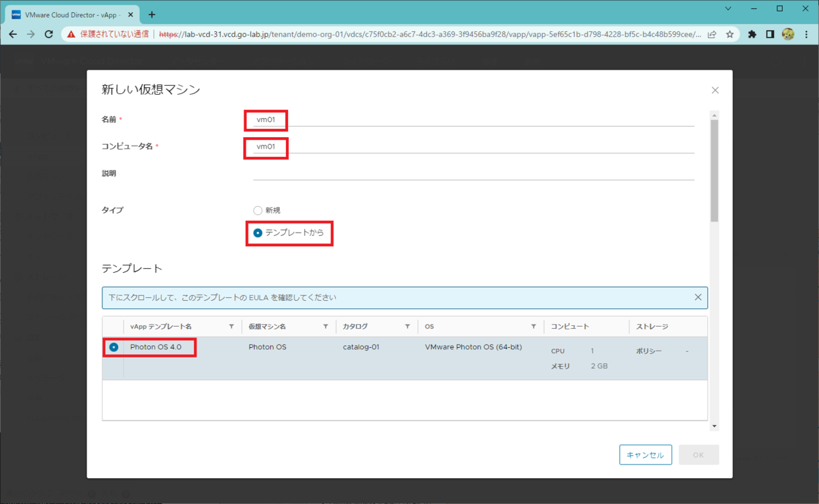Select the 新規 type radio button
819x504 pixels.
coord(257,210)
